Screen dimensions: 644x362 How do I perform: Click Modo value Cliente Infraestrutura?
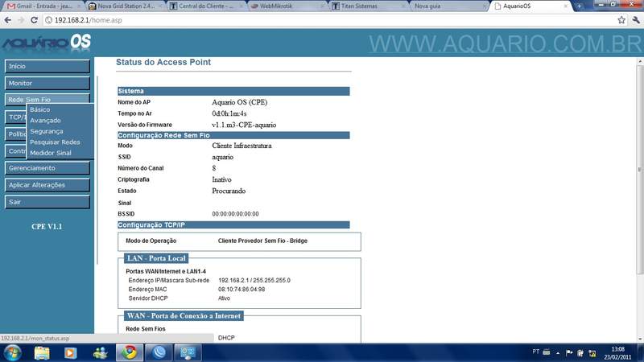pos(242,146)
